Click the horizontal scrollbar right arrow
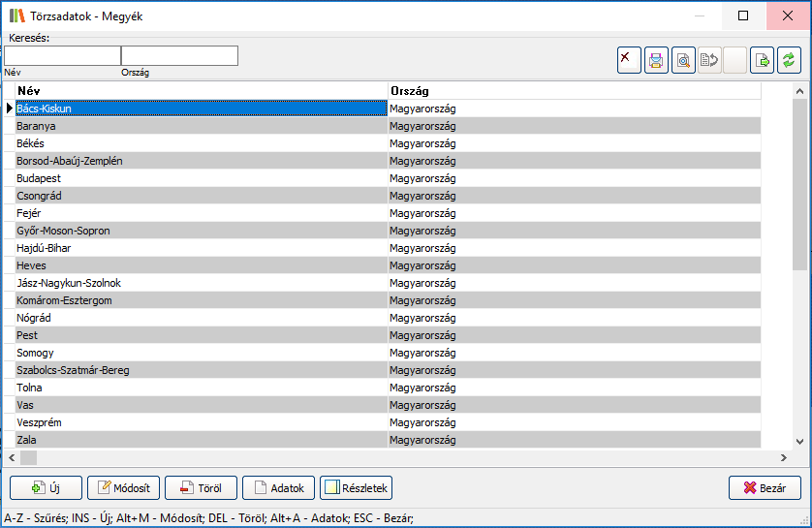812x528 pixels. [784, 457]
